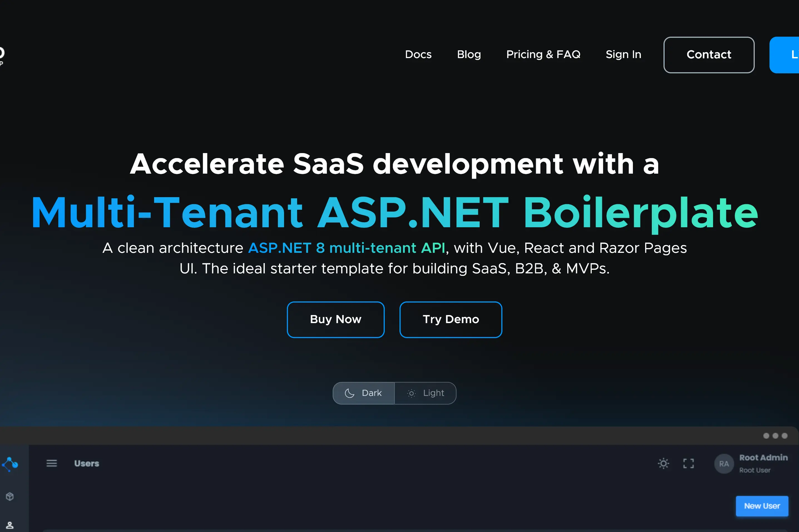Click the Sign In link
This screenshot has height=532, width=799.
coord(623,55)
